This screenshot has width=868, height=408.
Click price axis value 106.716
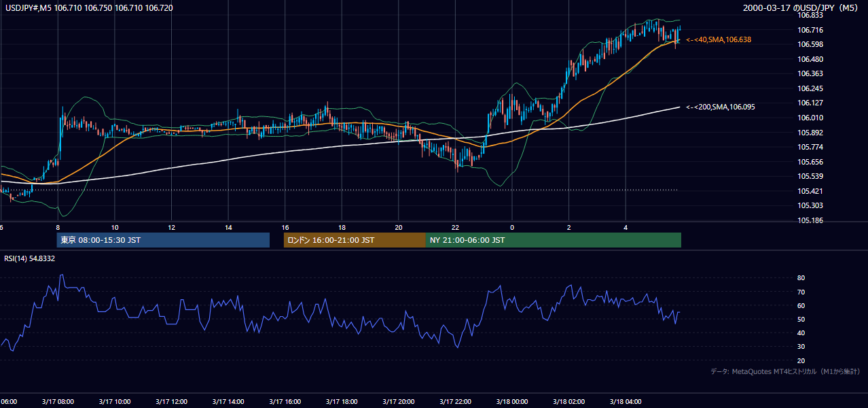click(x=810, y=30)
